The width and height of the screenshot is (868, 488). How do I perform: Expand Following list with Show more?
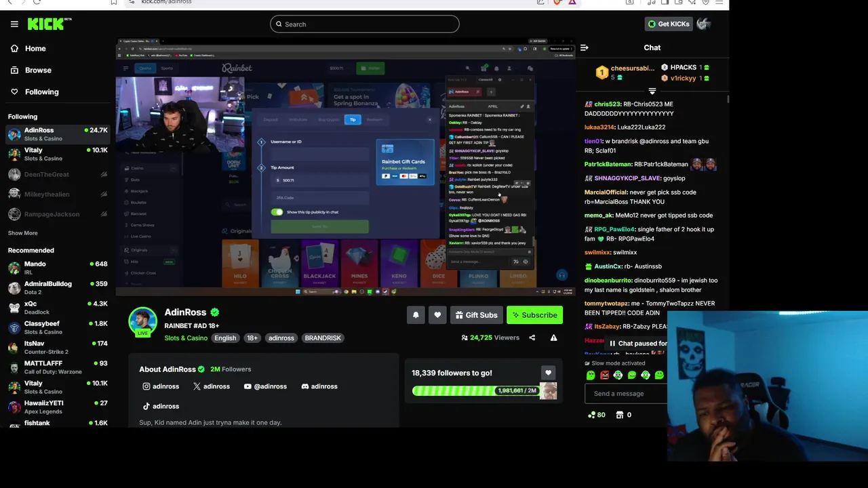click(x=22, y=233)
